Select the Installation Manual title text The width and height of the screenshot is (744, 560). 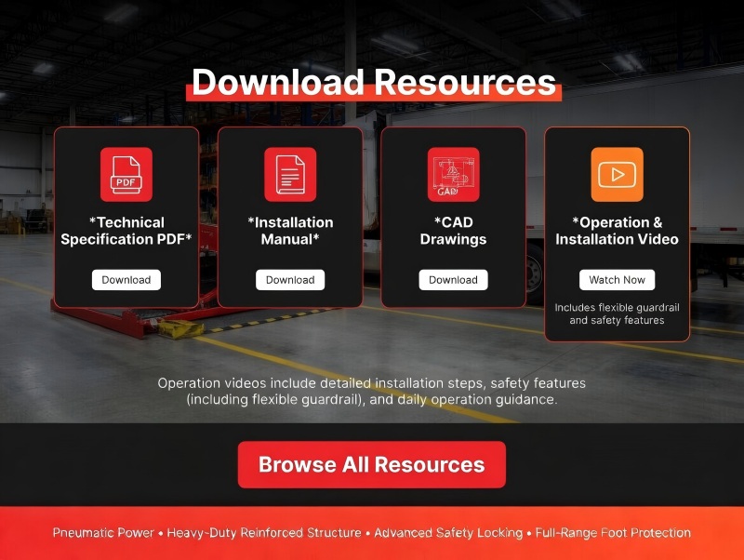(289, 231)
